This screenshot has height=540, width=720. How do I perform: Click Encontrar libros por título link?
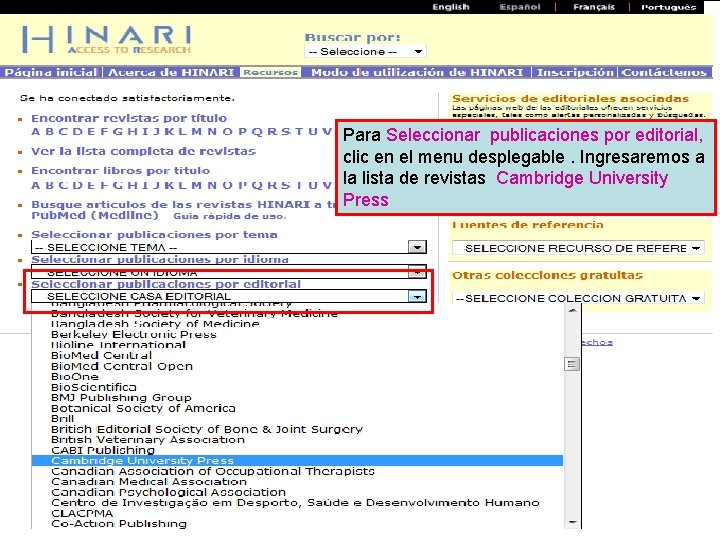pyautogui.click(x=120, y=170)
